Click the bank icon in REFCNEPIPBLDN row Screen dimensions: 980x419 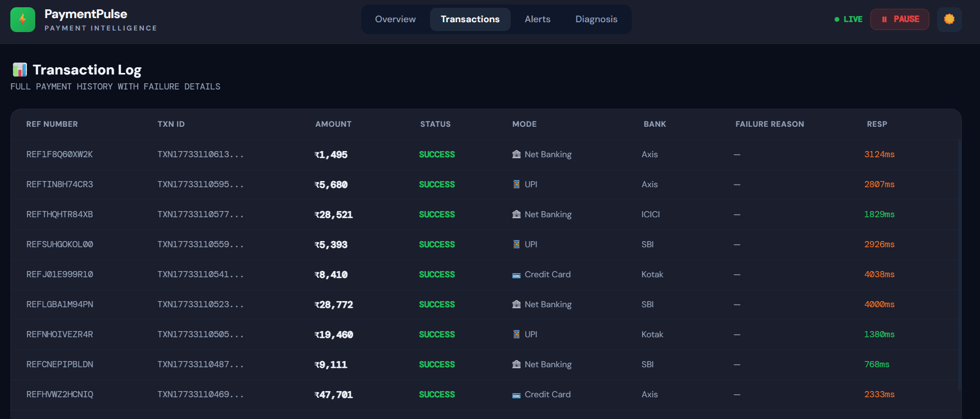coord(516,364)
